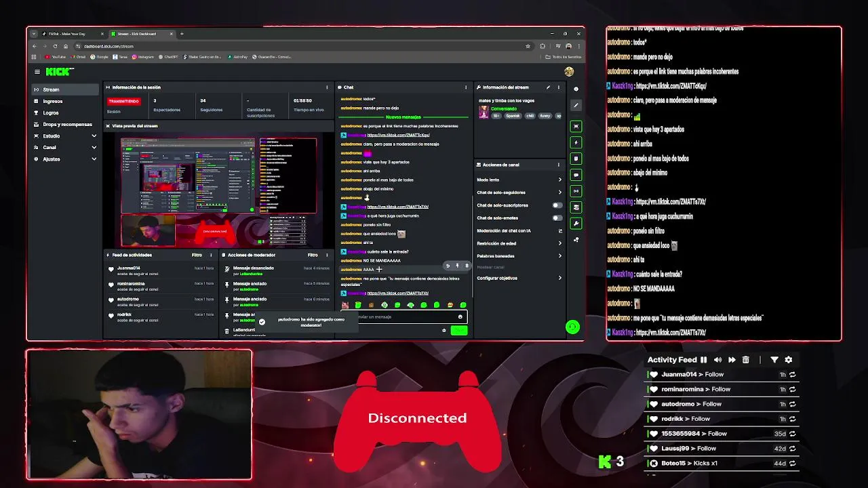868x488 pixels.
Task: Replay Juanma014 follow alert
Action: (x=792, y=375)
